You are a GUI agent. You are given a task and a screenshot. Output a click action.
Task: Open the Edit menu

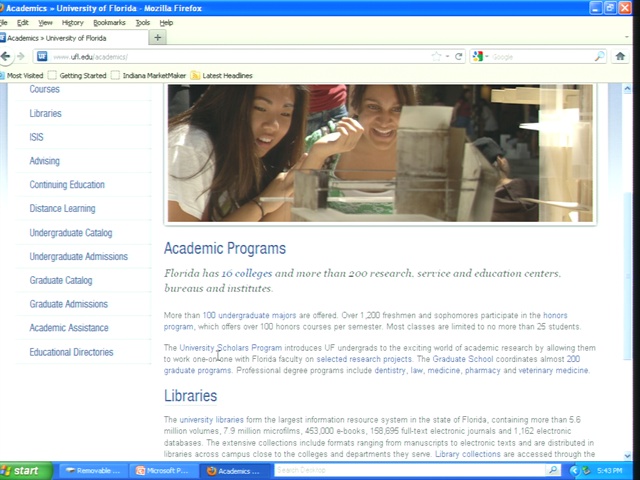(22, 22)
